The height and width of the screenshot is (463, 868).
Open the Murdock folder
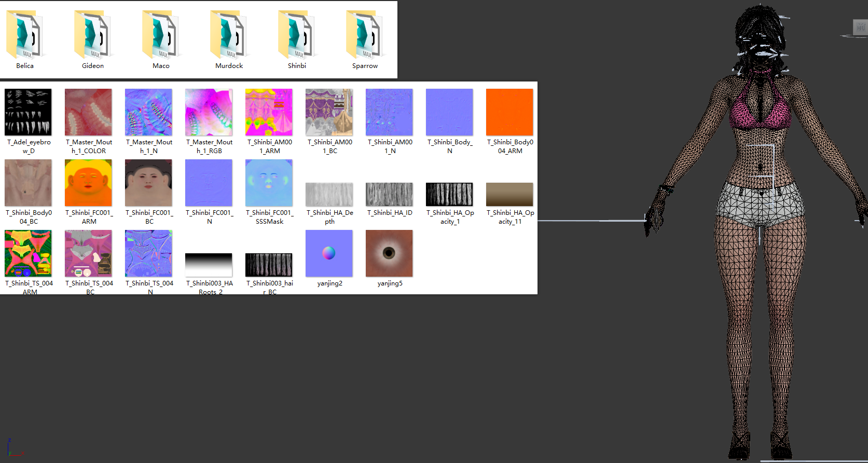click(x=229, y=35)
